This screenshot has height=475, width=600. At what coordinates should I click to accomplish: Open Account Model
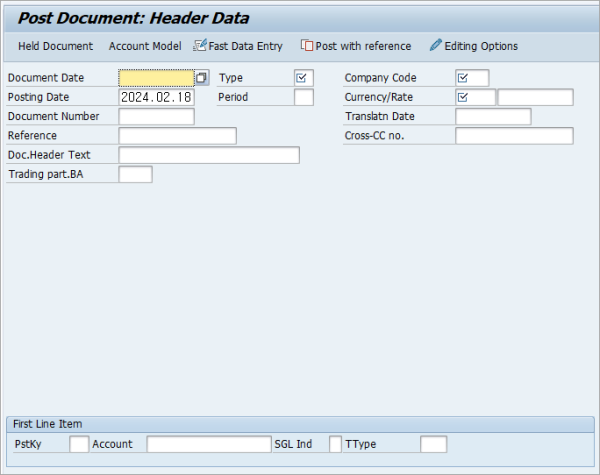145,46
